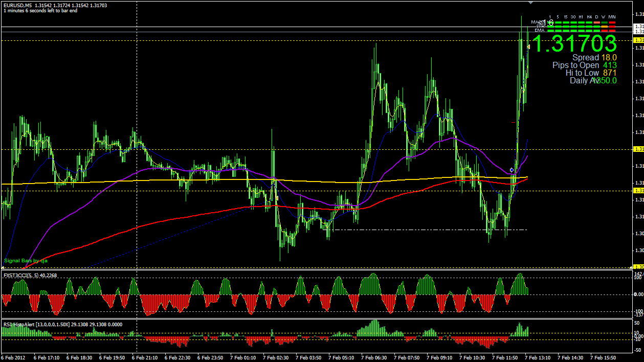
Task: Click the 7 Feb 11:50 time label
Action: click(505, 358)
